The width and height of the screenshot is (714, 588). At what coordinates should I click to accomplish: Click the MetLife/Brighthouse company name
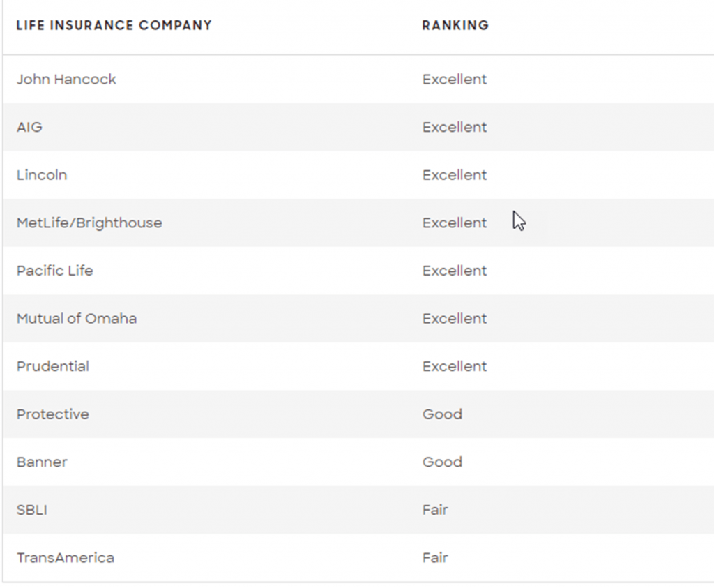(89, 223)
